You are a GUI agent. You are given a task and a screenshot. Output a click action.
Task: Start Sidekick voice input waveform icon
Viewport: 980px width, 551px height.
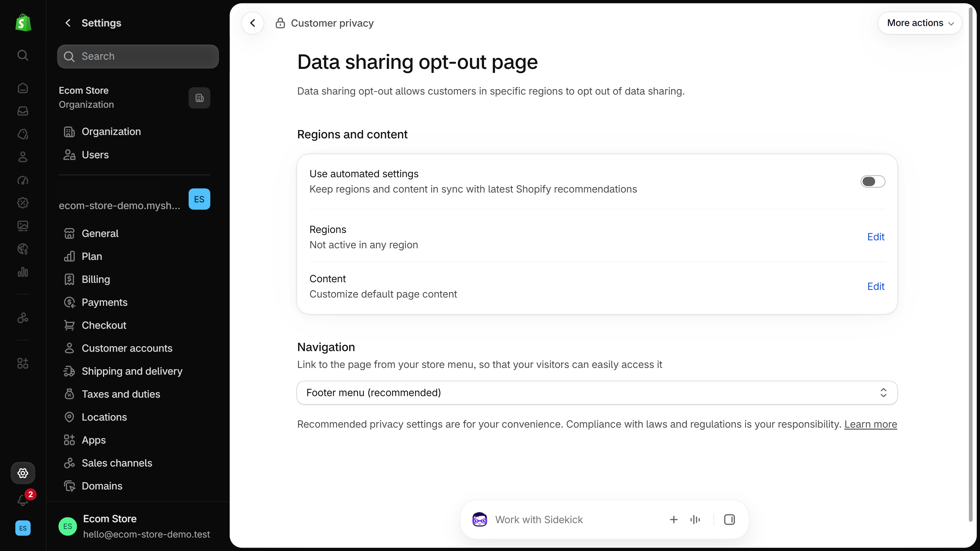point(695,520)
